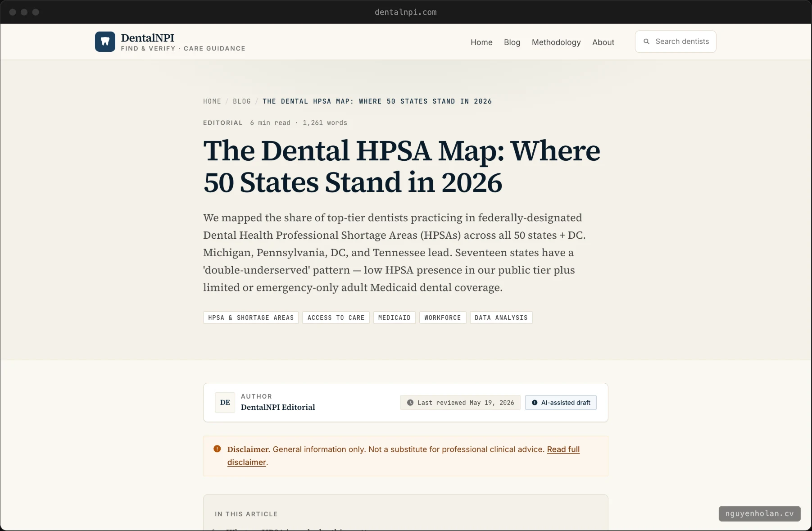Image resolution: width=812 pixels, height=531 pixels.
Task: Click the DentalNPI site name
Action: [147, 38]
